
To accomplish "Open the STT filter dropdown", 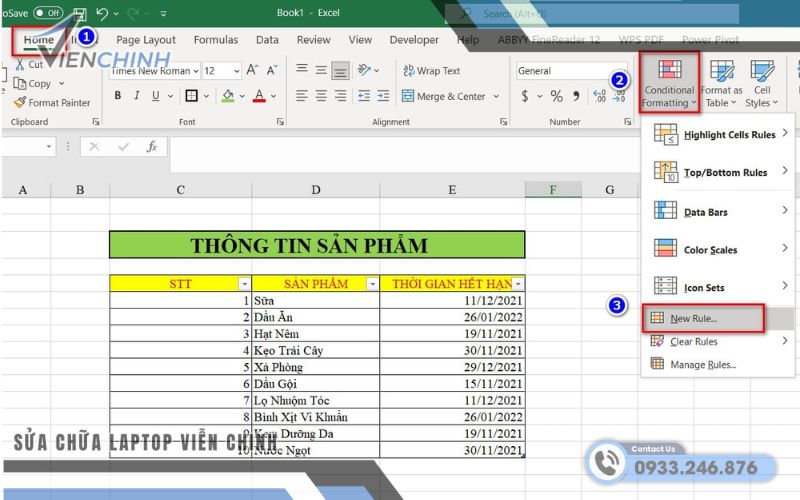I will click(245, 284).
